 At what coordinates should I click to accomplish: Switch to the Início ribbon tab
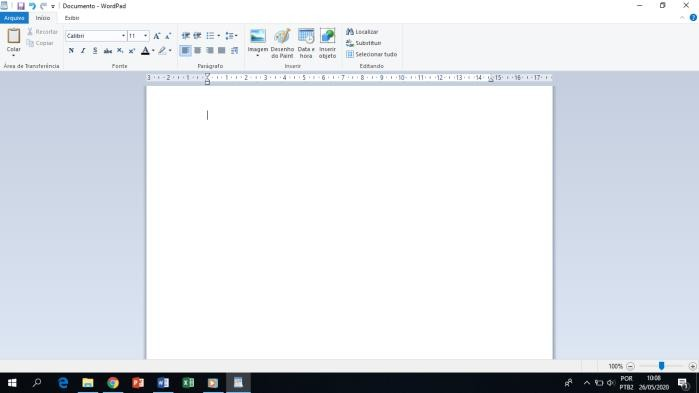tap(43, 18)
